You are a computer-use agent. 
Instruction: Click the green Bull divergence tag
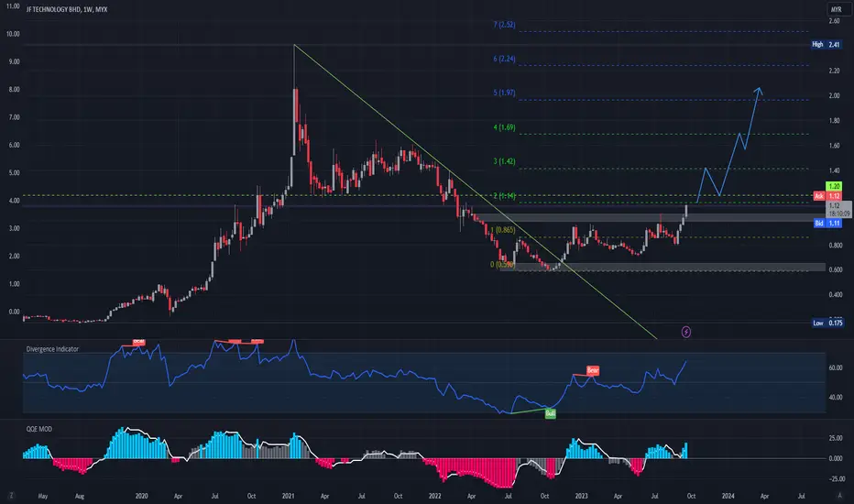(550, 414)
